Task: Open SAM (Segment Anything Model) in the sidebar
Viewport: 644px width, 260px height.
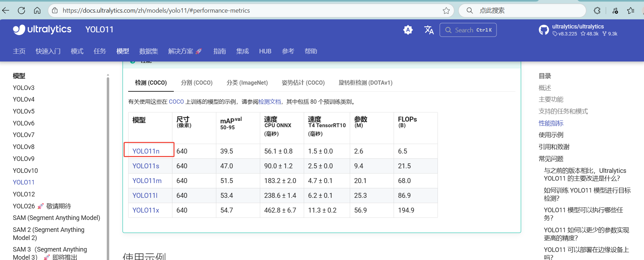Action: 57,218
